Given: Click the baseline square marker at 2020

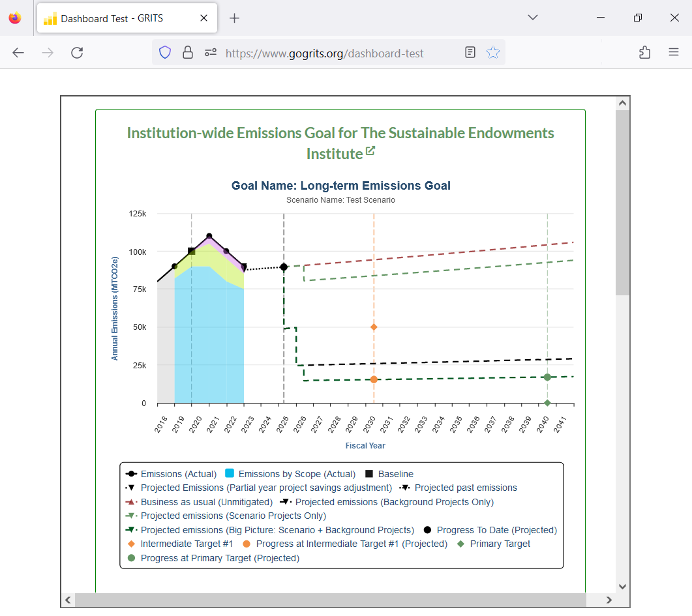Looking at the screenshot, I should coord(192,251).
